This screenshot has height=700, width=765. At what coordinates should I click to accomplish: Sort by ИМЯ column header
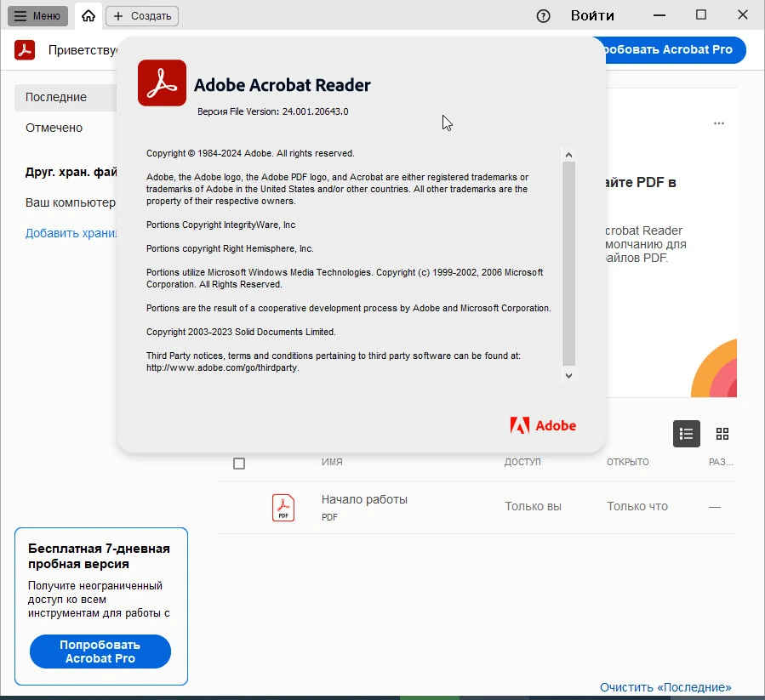click(332, 462)
